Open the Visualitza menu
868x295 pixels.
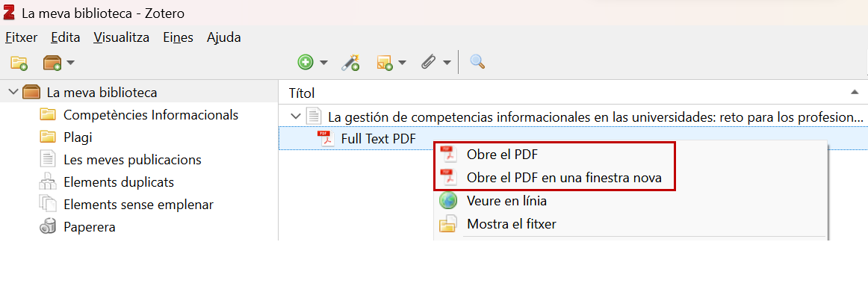(x=121, y=37)
